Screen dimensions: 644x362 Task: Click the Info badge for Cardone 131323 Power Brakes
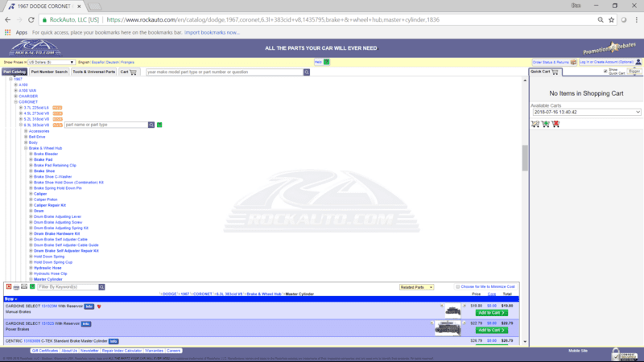[x=86, y=324]
